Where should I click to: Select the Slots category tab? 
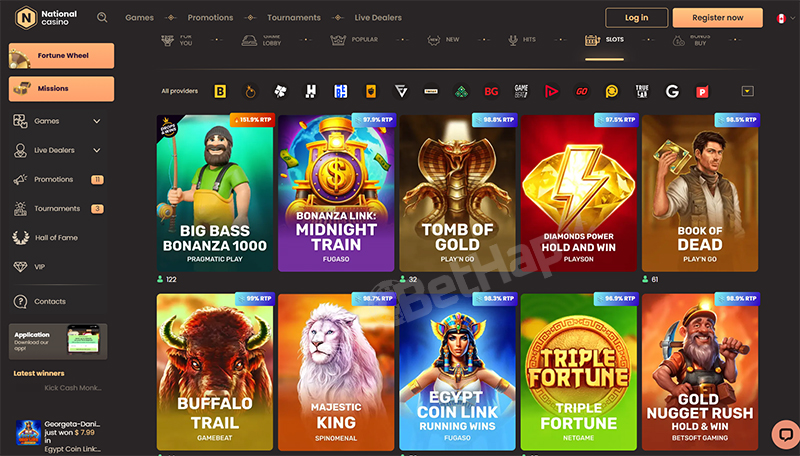pyautogui.click(x=605, y=40)
